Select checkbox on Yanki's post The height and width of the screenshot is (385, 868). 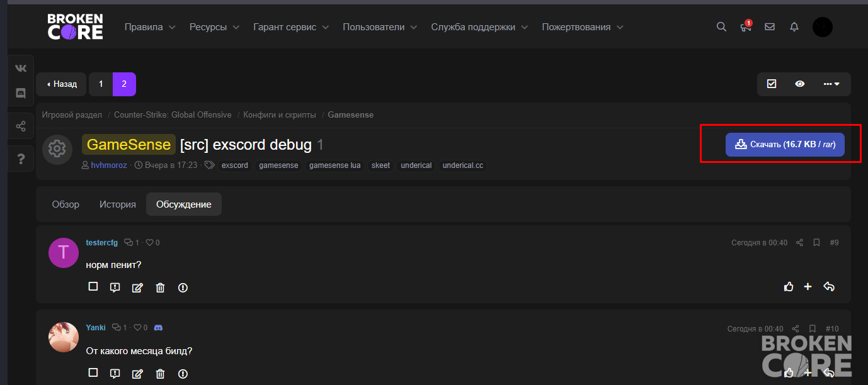tap(93, 373)
